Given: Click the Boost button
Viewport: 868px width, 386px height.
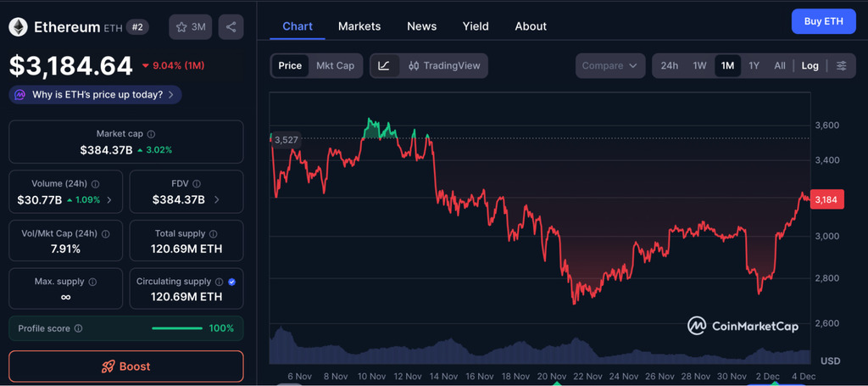Looking at the screenshot, I should [x=126, y=366].
